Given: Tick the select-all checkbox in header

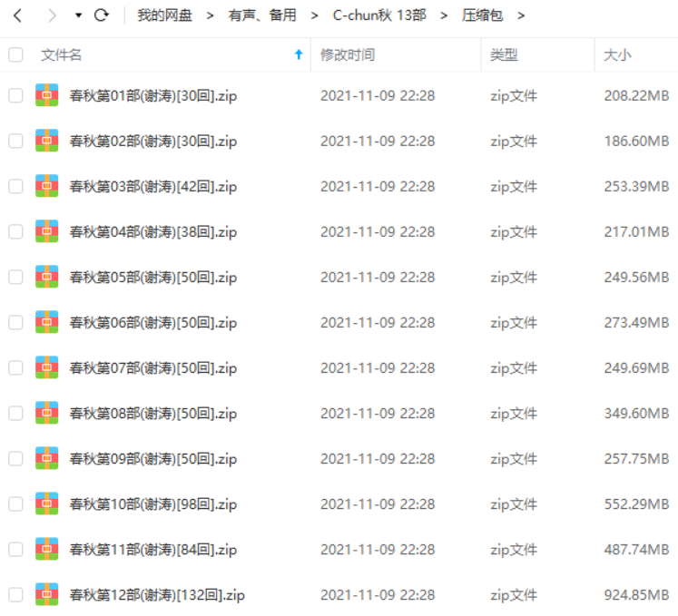Looking at the screenshot, I should 16,54.
